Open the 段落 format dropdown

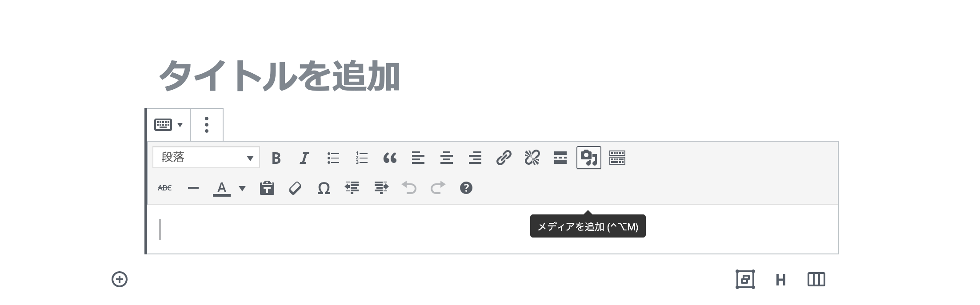[x=206, y=157]
